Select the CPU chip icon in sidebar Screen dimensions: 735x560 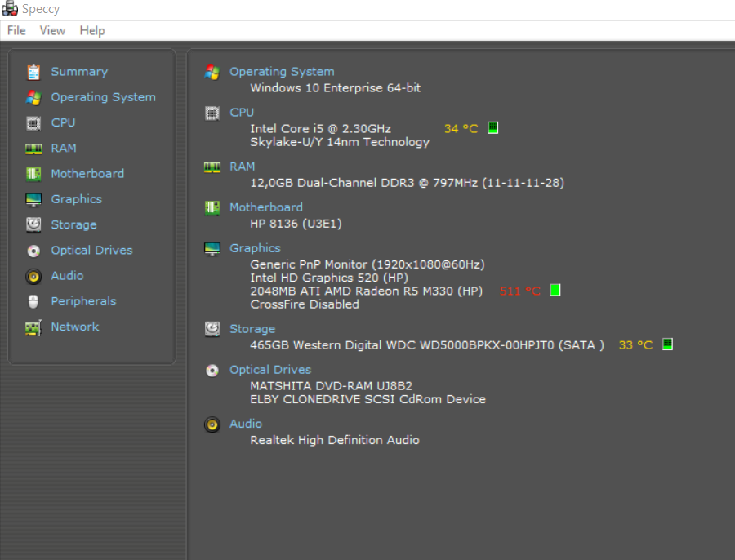coord(33,123)
